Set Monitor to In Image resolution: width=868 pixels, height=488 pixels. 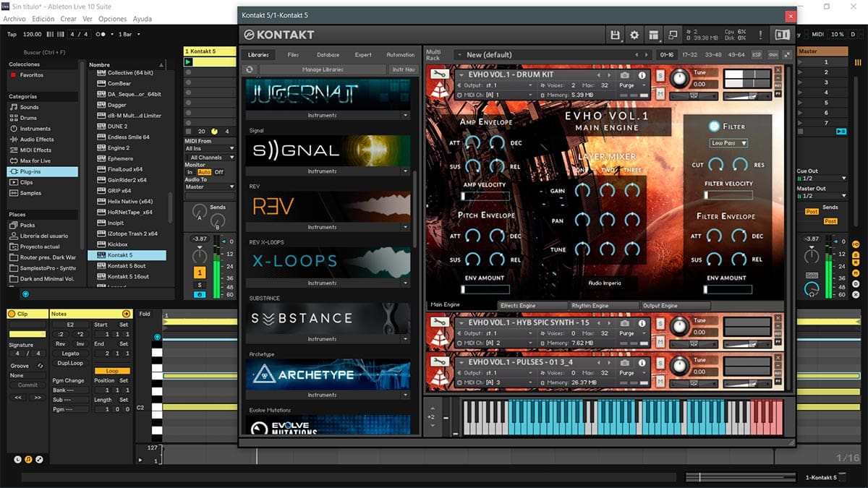pyautogui.click(x=190, y=172)
